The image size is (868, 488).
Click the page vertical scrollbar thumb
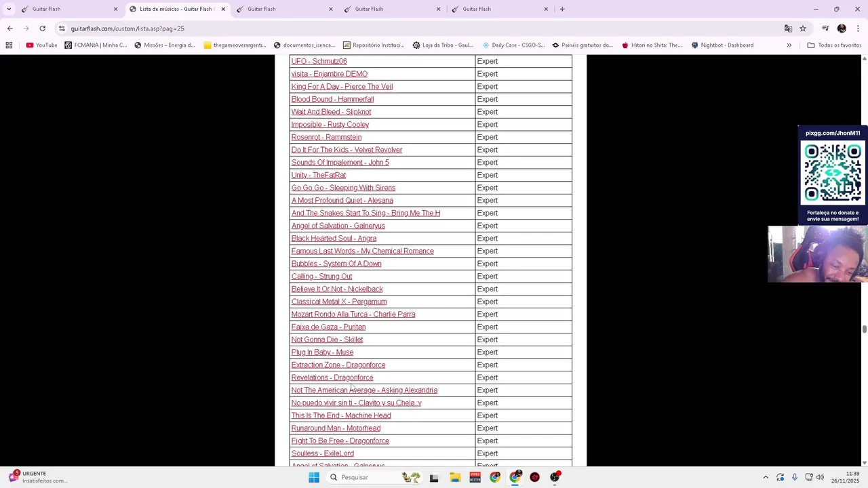point(864,329)
